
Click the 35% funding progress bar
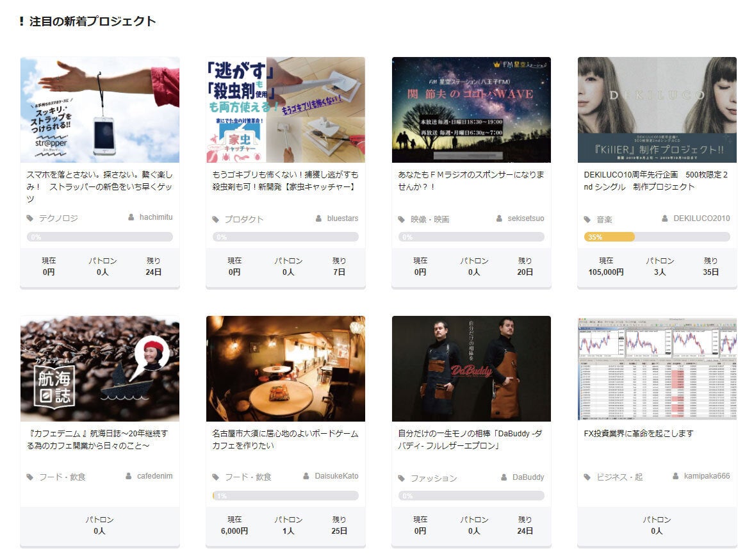[x=657, y=237]
